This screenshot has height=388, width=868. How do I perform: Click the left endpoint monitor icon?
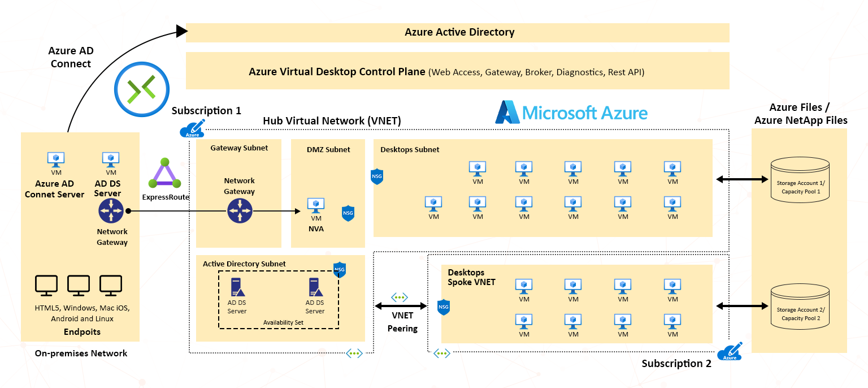(46, 285)
